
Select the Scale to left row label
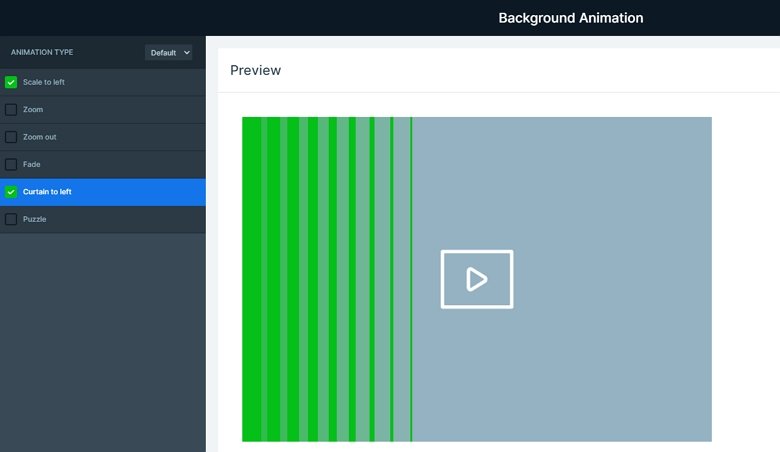point(44,82)
